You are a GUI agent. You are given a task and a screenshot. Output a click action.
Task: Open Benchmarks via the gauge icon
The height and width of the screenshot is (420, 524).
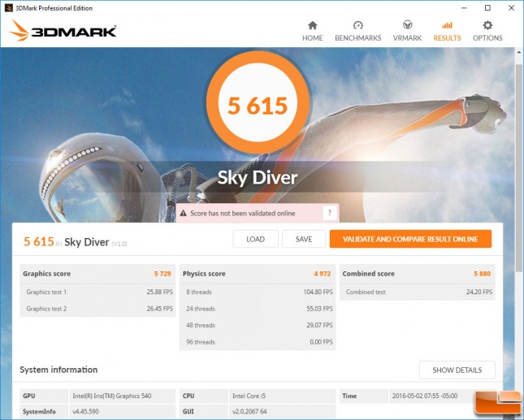358,25
